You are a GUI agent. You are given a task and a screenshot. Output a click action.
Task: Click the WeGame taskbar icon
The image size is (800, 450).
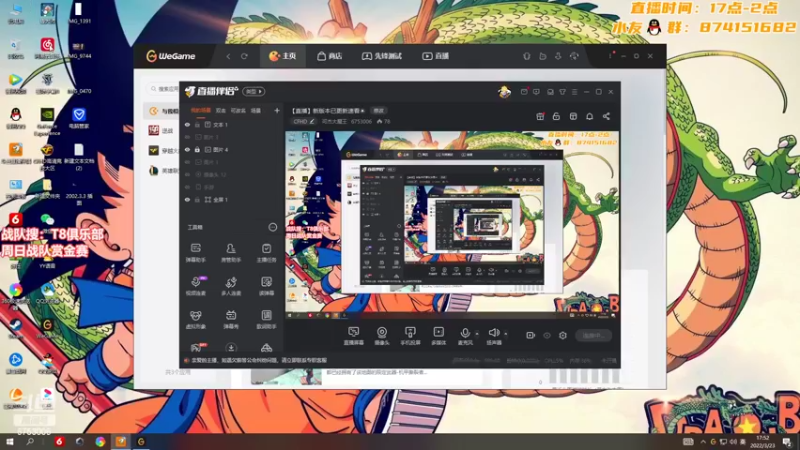(x=141, y=441)
